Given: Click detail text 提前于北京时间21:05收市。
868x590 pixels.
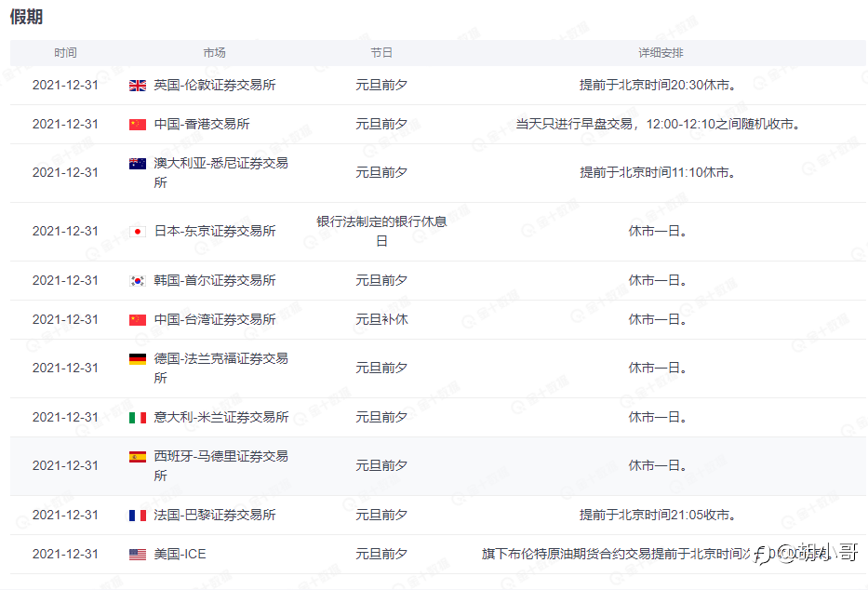Looking at the screenshot, I should [658, 515].
